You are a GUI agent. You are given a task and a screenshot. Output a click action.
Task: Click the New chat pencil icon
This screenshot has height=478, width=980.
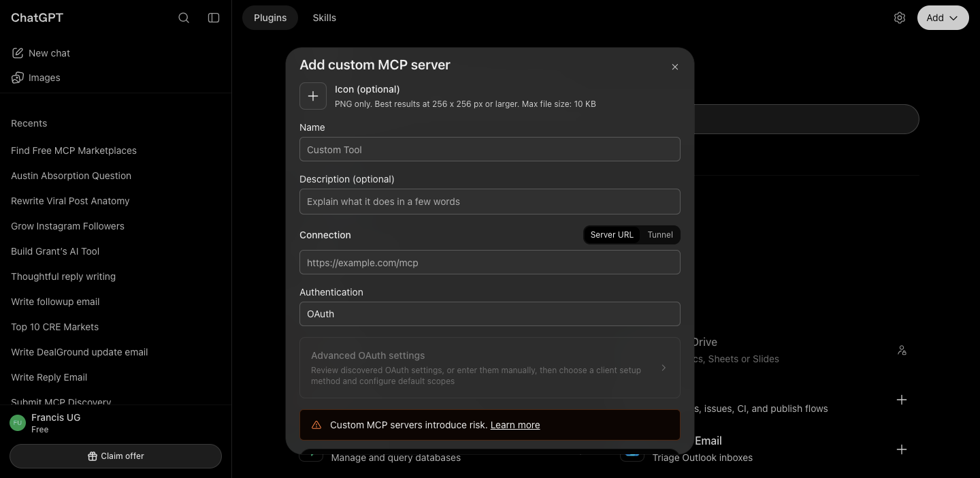(18, 53)
